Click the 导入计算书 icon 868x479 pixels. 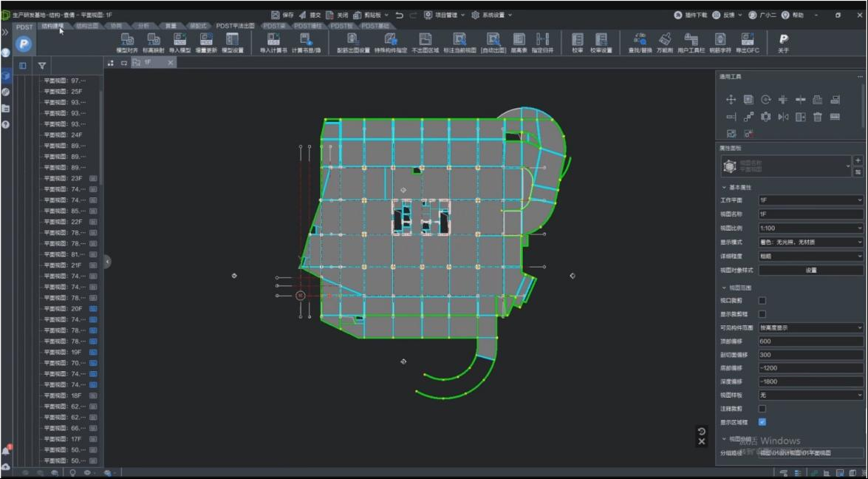[x=273, y=39]
